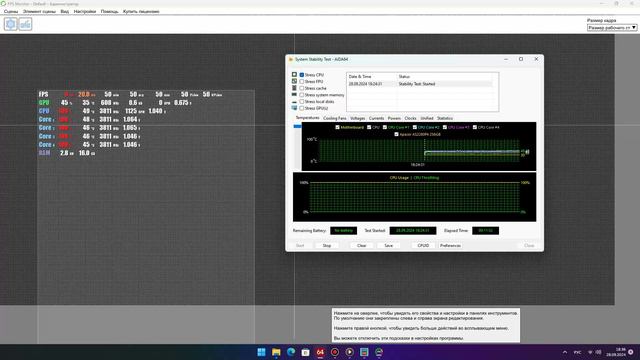Click the Clear button in AIDA64
Viewport: 640px width, 360px height.
(x=362, y=246)
